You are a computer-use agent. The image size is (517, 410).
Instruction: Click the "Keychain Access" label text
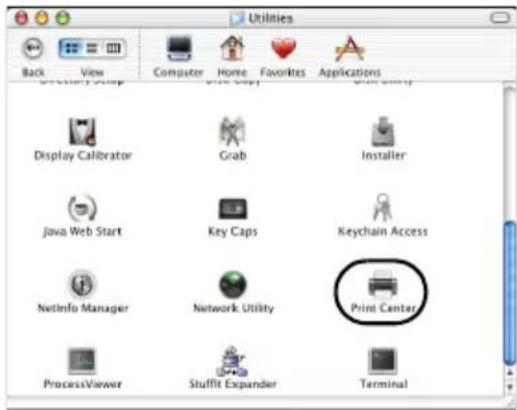(x=383, y=231)
